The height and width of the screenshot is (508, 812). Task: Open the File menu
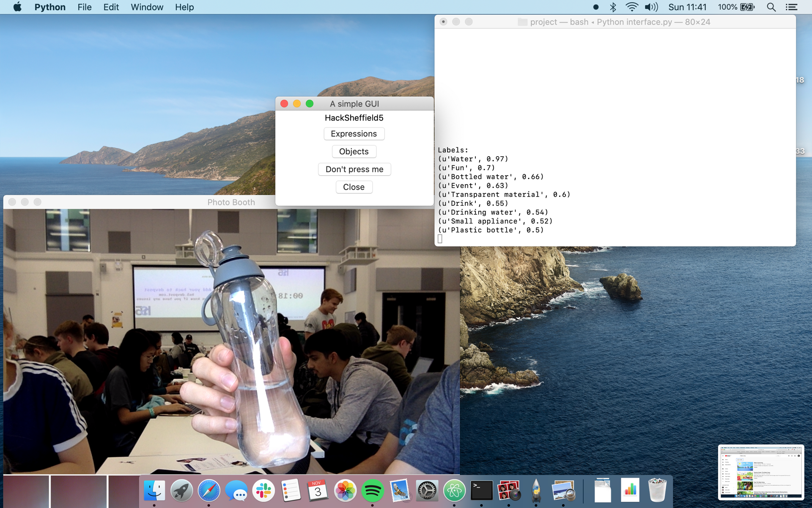point(84,7)
